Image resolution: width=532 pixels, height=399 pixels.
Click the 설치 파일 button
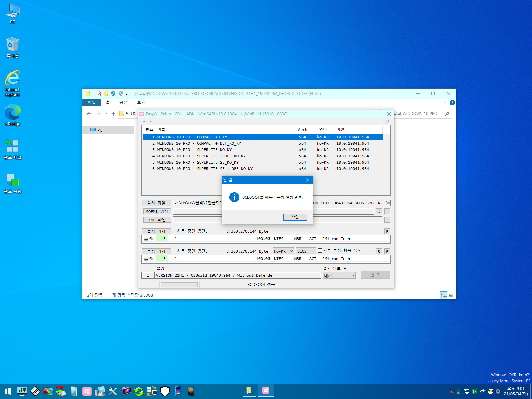click(156, 203)
